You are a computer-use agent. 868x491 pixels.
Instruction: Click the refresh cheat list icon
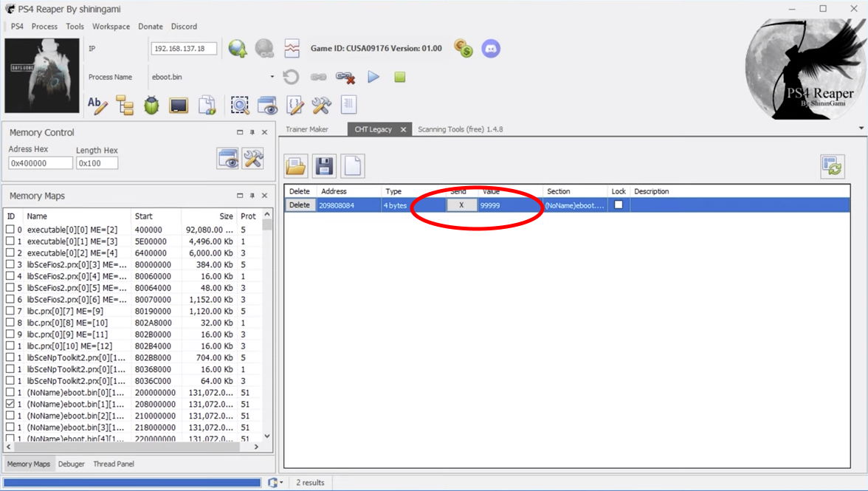point(833,167)
